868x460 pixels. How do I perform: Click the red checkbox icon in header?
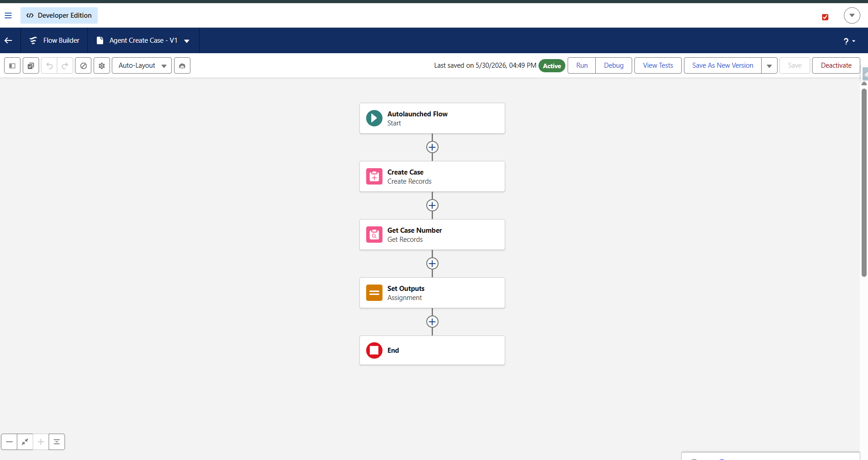tap(825, 17)
